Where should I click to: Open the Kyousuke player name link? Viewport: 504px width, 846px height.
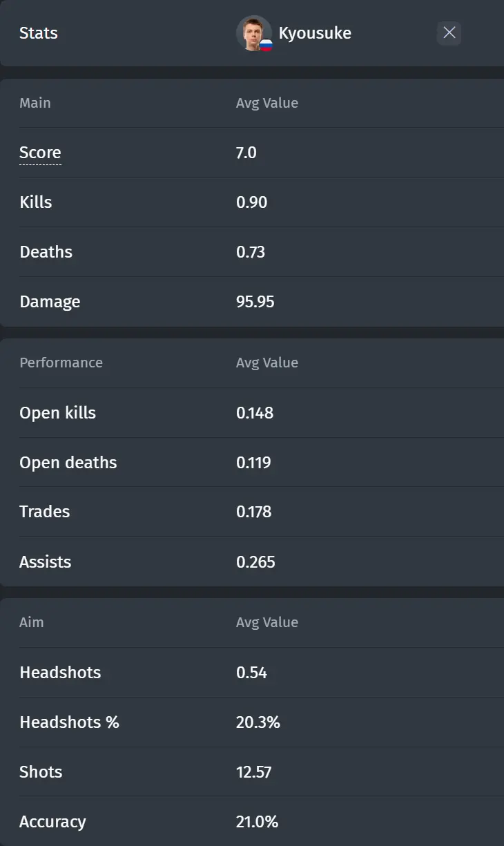(x=315, y=33)
